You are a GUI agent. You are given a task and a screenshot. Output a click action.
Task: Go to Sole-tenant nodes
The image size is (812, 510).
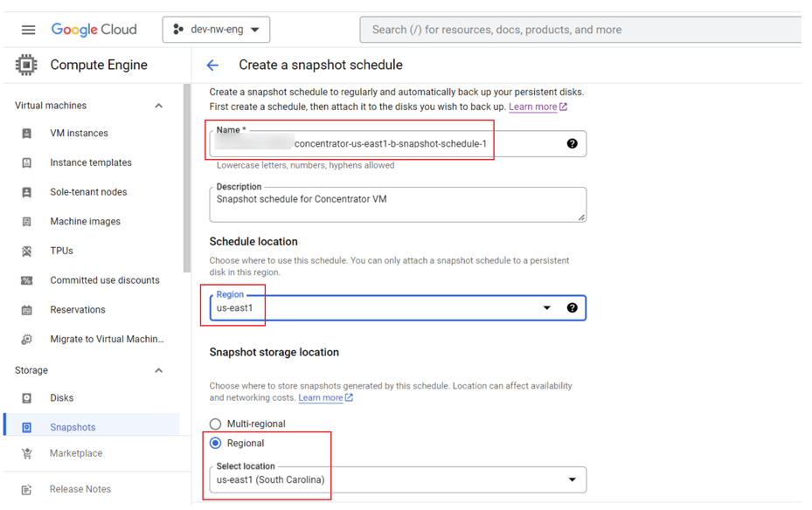[88, 192]
